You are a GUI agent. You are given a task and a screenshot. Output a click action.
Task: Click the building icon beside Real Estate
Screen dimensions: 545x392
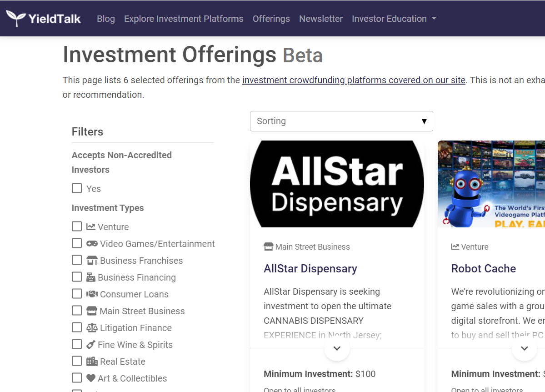click(x=92, y=362)
